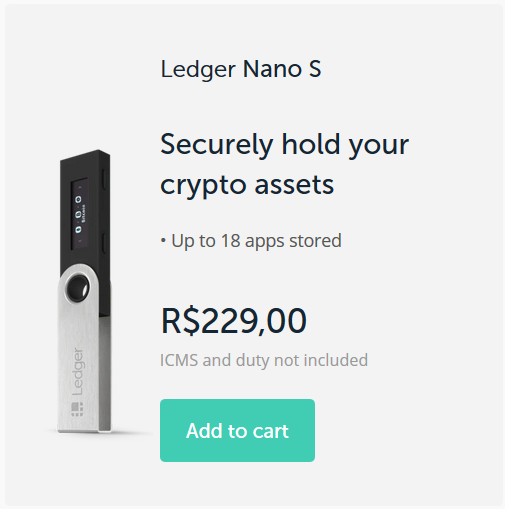Click the 'Securely hold your crypto assets' heading
This screenshot has width=505, height=509.
[x=285, y=164]
